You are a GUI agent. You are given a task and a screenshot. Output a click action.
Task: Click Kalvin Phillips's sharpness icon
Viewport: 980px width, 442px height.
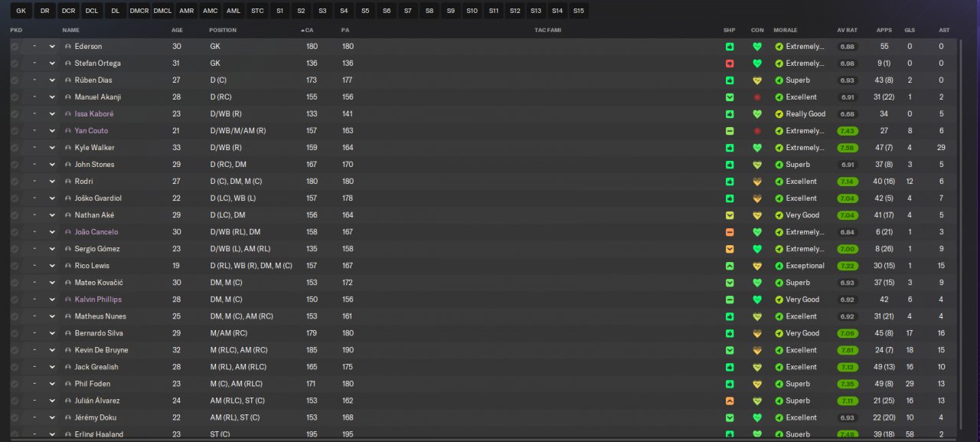click(x=730, y=300)
